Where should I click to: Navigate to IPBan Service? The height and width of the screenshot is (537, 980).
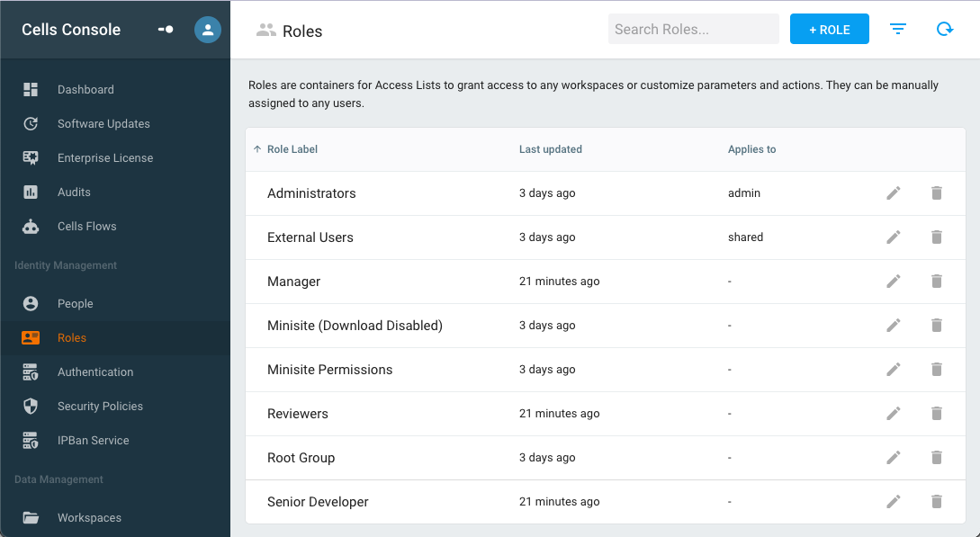click(x=115, y=440)
